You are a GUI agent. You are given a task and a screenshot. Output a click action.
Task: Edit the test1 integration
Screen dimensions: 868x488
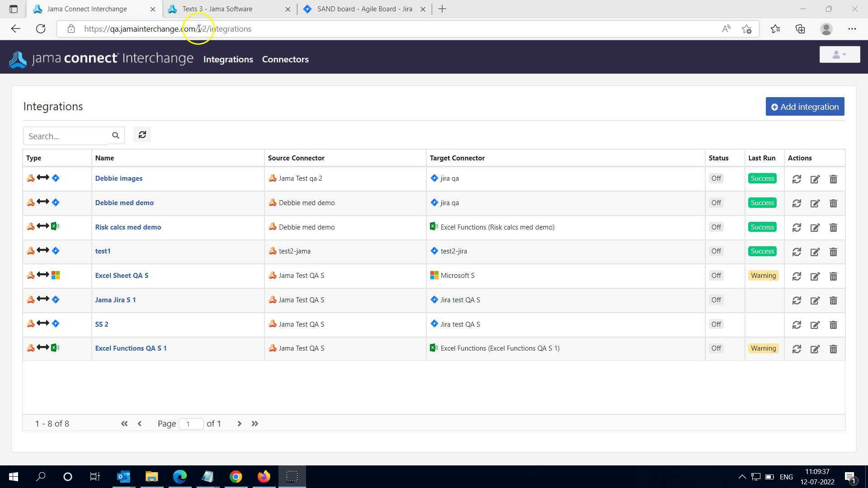pyautogui.click(x=815, y=252)
